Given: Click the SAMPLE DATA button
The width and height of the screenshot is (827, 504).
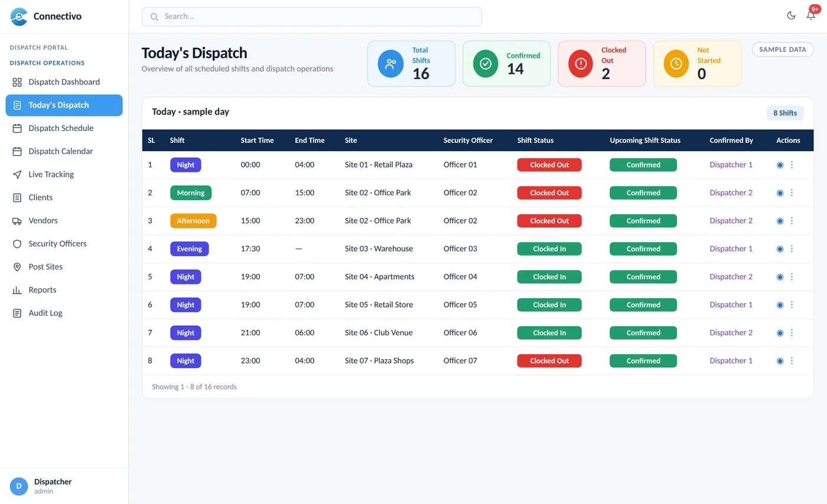Looking at the screenshot, I should [x=783, y=50].
